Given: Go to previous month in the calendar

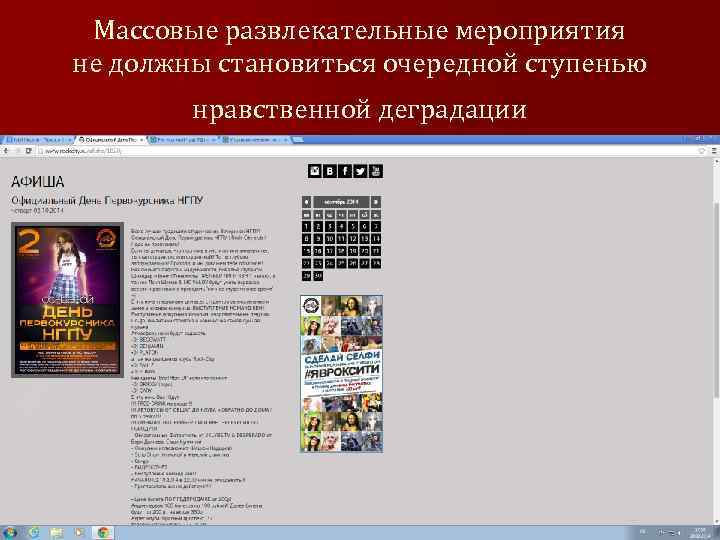Looking at the screenshot, I should (x=306, y=202).
